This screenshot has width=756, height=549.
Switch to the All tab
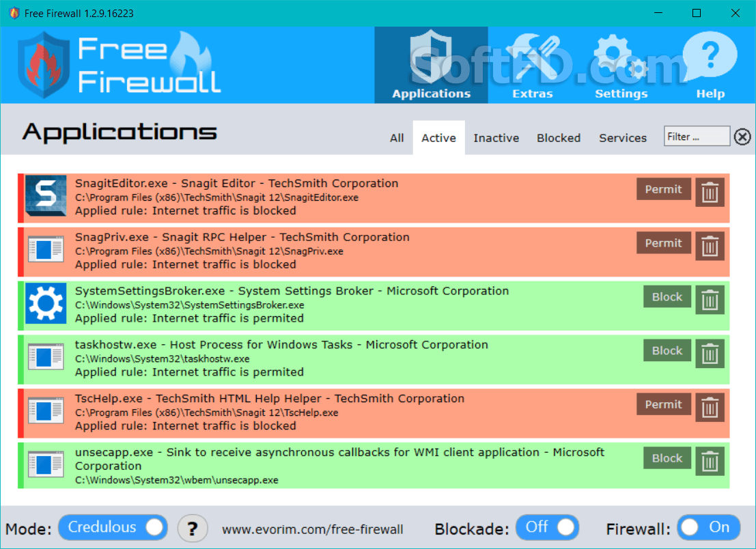click(x=397, y=138)
